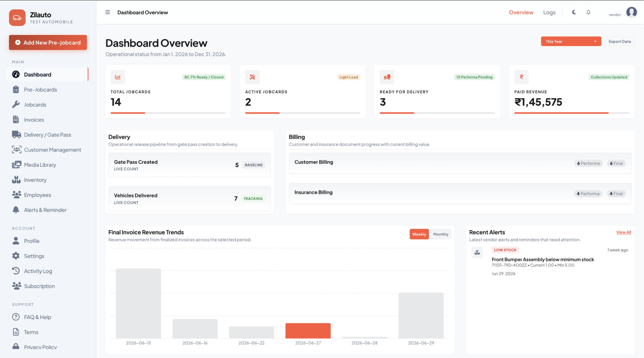
Task: Click the 10 Performa Pending badge
Action: point(474,77)
